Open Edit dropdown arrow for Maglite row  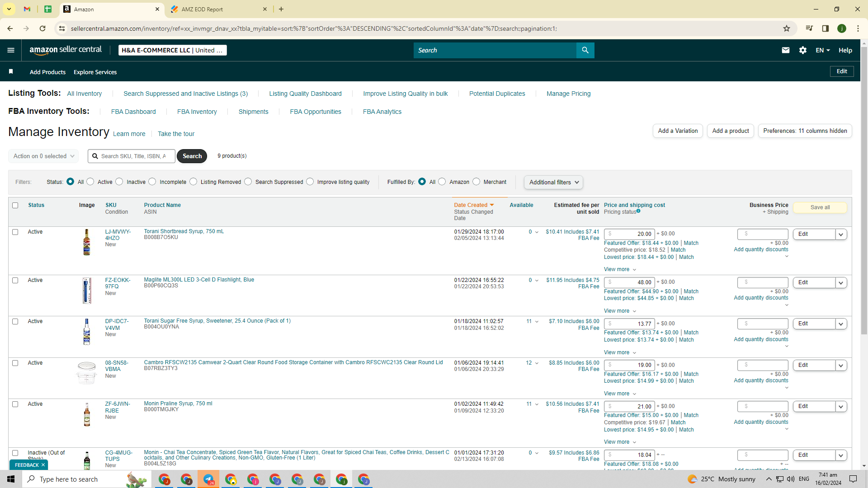(841, 283)
